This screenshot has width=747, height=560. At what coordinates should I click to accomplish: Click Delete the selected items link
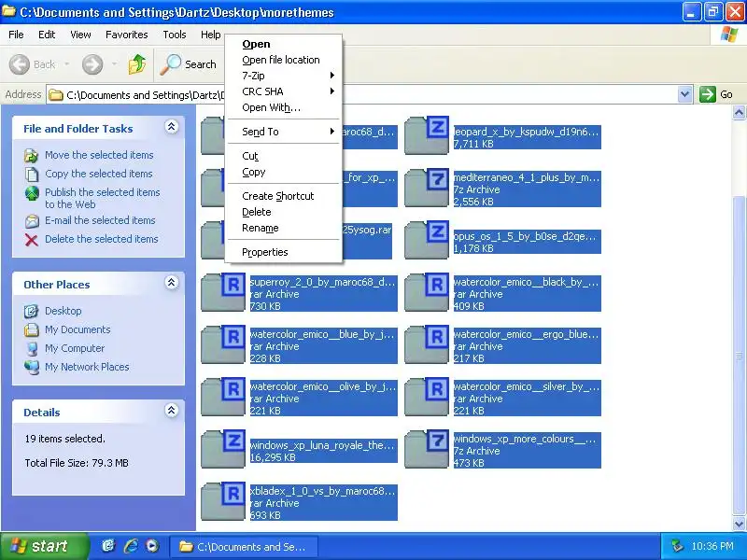tap(102, 239)
